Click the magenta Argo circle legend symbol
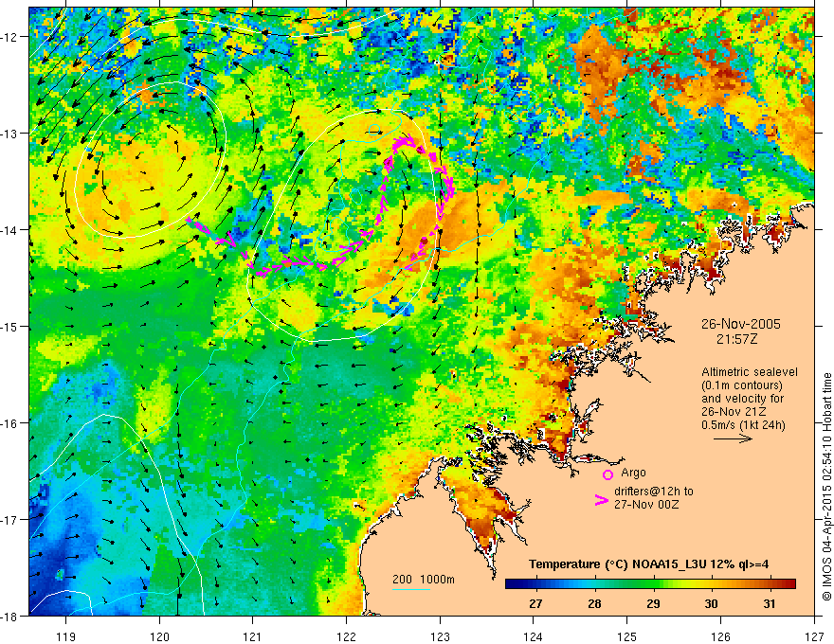Viewport: 834px width, 644px height. click(x=607, y=474)
